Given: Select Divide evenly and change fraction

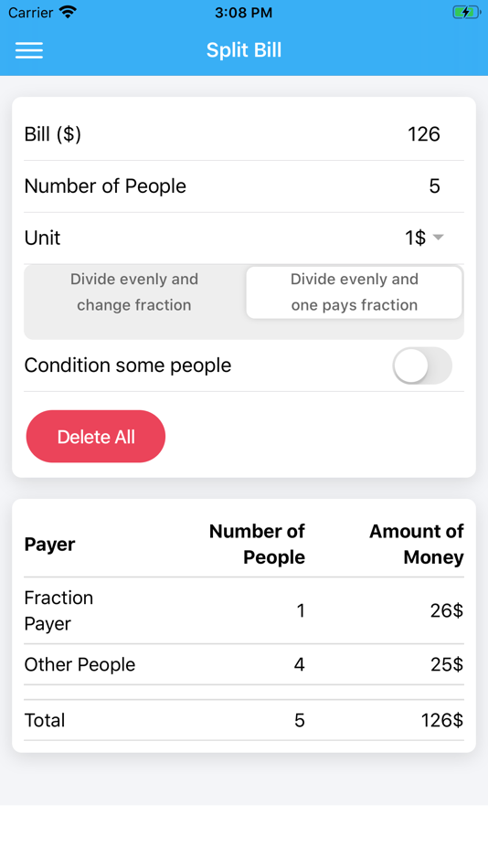Looking at the screenshot, I should 134,292.
